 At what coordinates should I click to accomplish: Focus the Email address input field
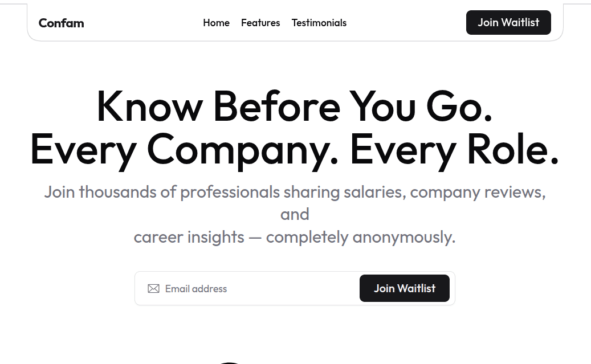[x=256, y=289]
